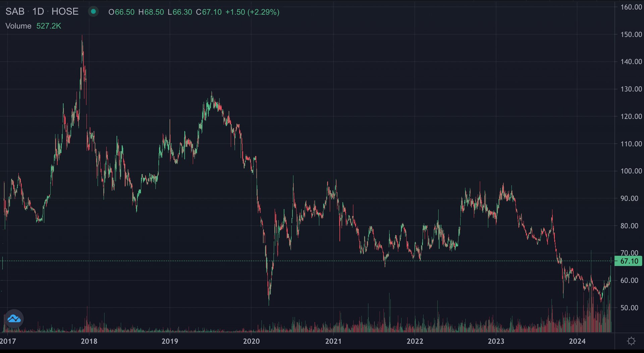This screenshot has height=353, width=644.
Task: Click the green 67.10 current price tag
Action: 629,261
